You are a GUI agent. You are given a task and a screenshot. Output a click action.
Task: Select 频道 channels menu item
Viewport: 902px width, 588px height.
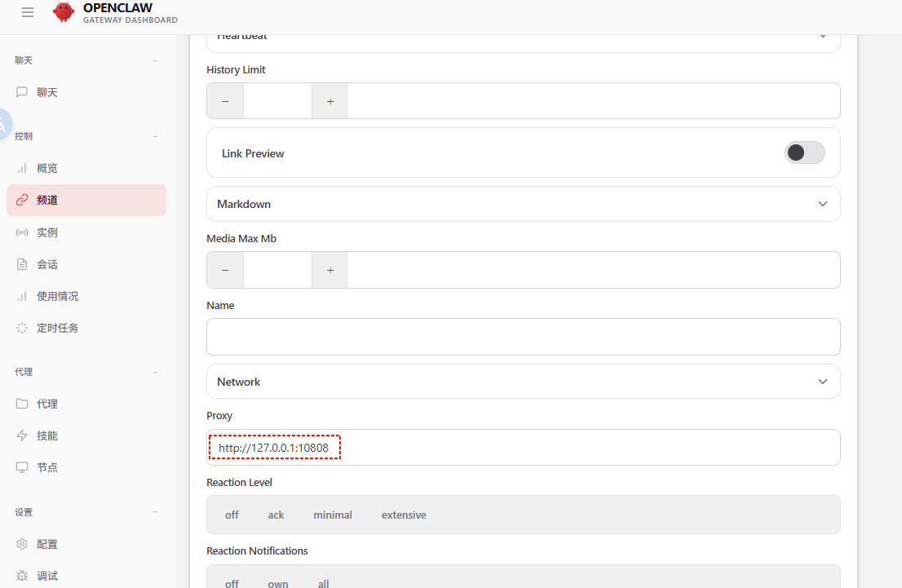[47, 200]
